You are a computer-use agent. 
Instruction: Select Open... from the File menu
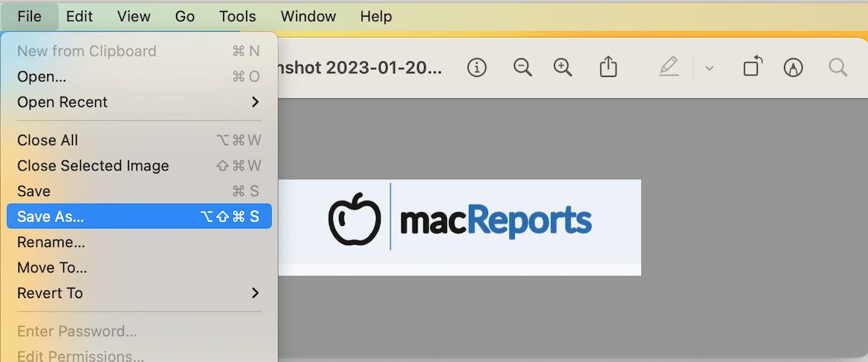(x=42, y=77)
